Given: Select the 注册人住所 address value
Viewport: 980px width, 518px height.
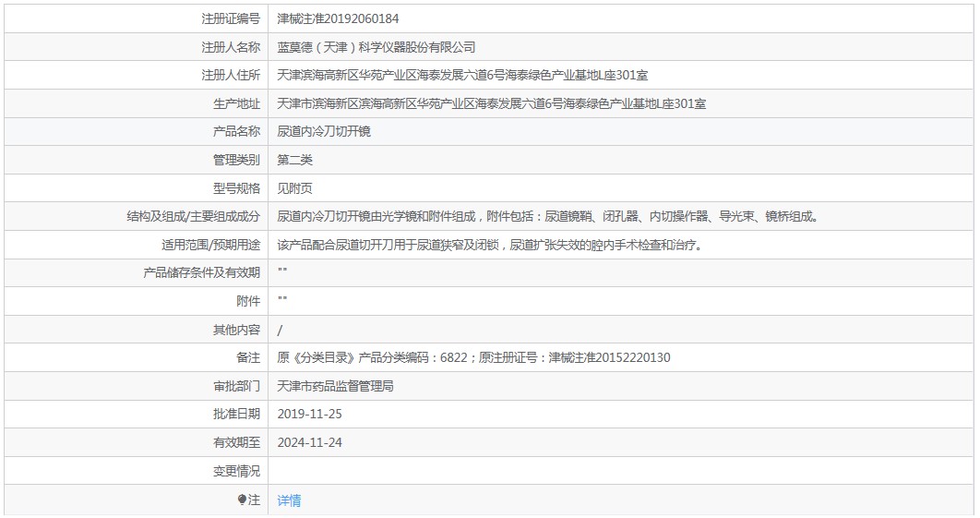Looking at the screenshot, I should coord(462,75).
